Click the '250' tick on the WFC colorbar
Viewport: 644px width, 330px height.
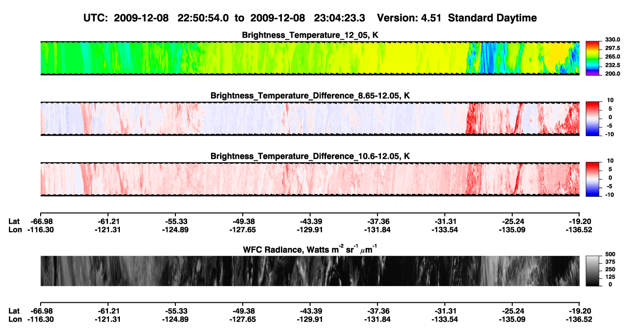610,271
